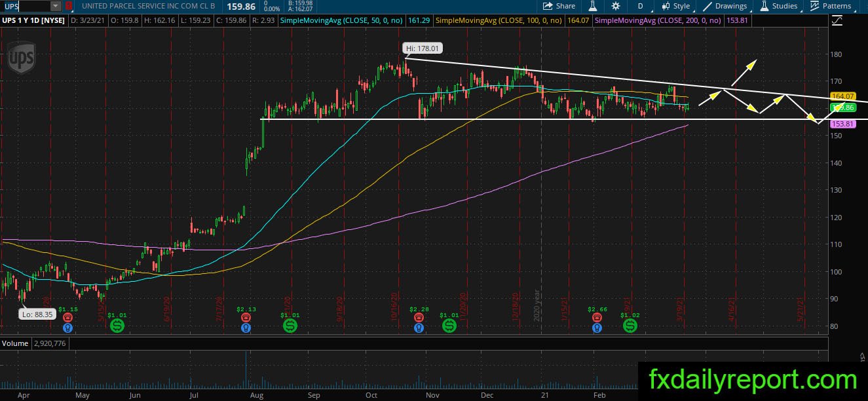Click the collapse arrows icon beside volume panel

[x=861, y=356]
